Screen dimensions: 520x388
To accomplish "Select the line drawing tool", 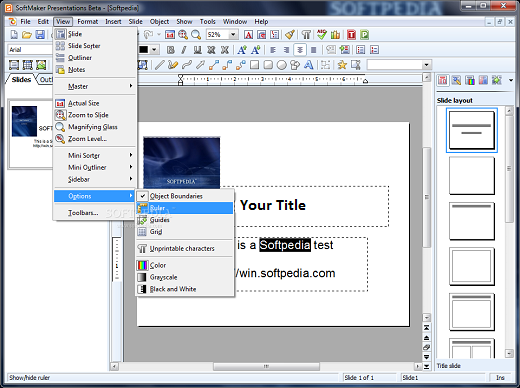I will [160, 65].
